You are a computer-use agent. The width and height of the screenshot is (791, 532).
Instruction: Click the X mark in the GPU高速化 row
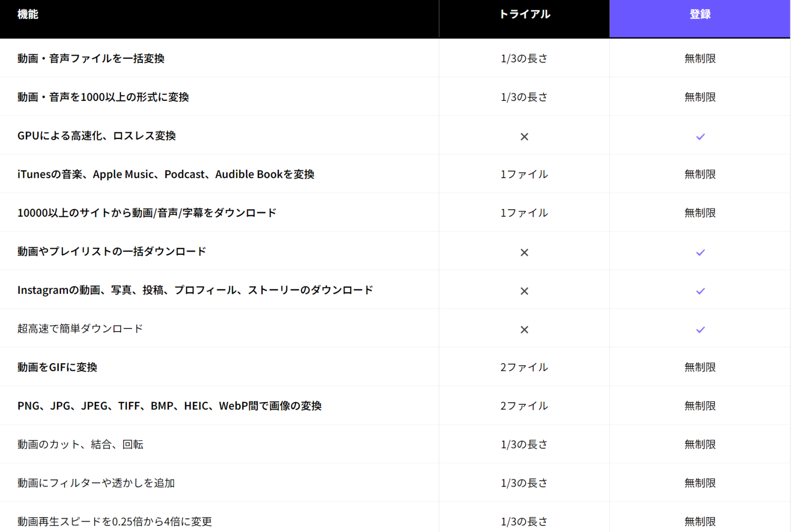[x=524, y=136]
